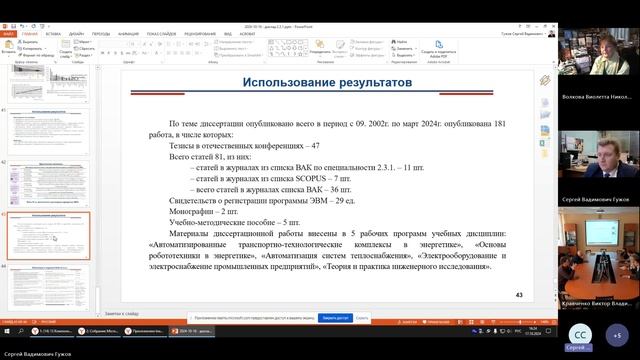
Task: Open Заменить (Replace) dropdown
Action: (x=404, y=48)
